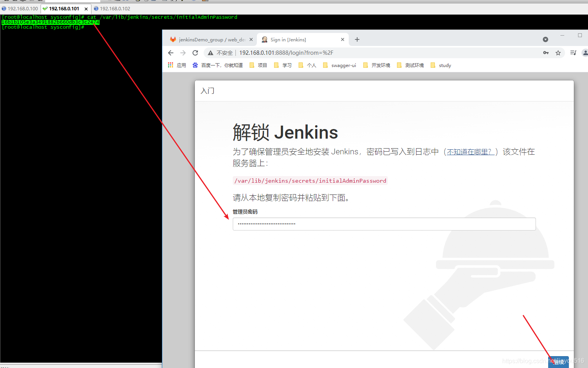Open the 个人 bookmark folder
588x368 pixels.
click(x=307, y=65)
